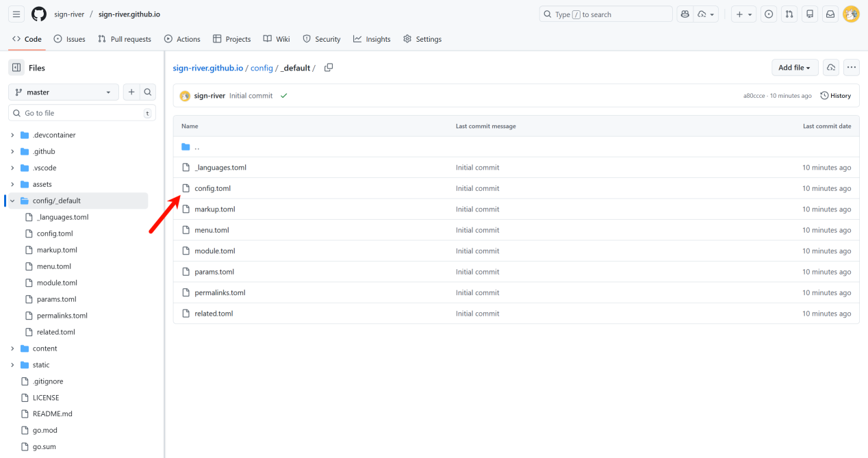Viewport: 868px width, 458px height.
Task: Open more options three-dot menu
Action: point(852,68)
